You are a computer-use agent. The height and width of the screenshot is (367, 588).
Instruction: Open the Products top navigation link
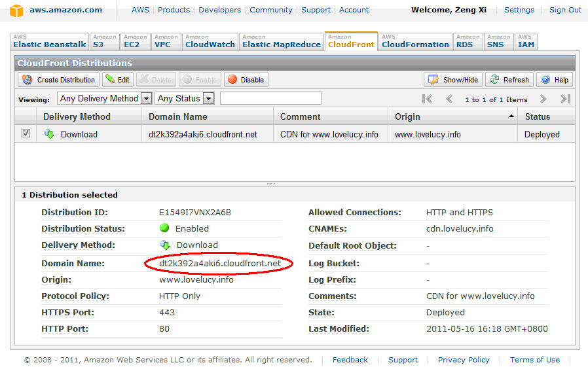click(174, 10)
